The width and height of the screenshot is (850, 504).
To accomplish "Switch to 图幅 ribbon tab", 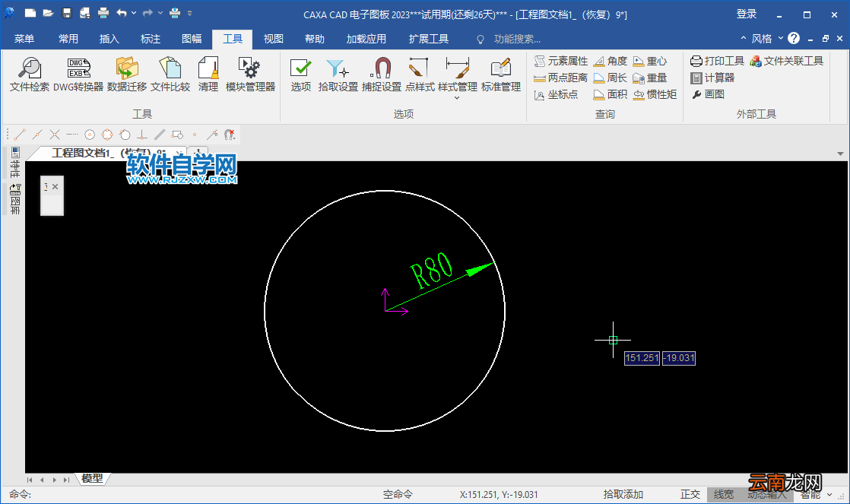I will point(192,39).
